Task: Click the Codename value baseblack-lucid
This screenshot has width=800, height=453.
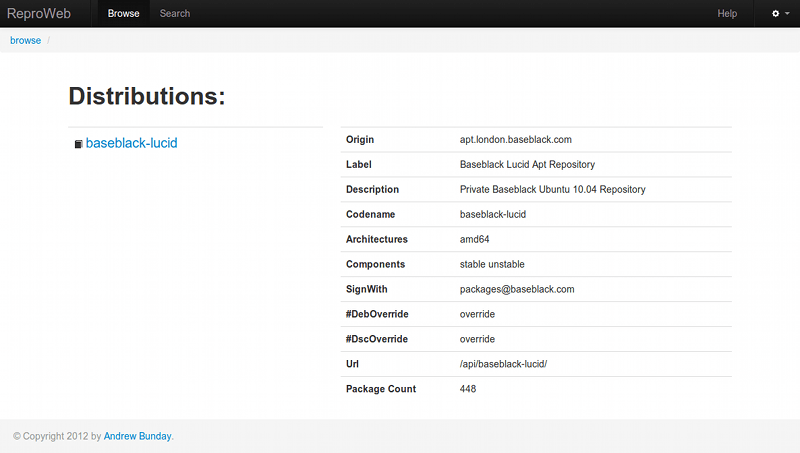Action: coord(492,214)
